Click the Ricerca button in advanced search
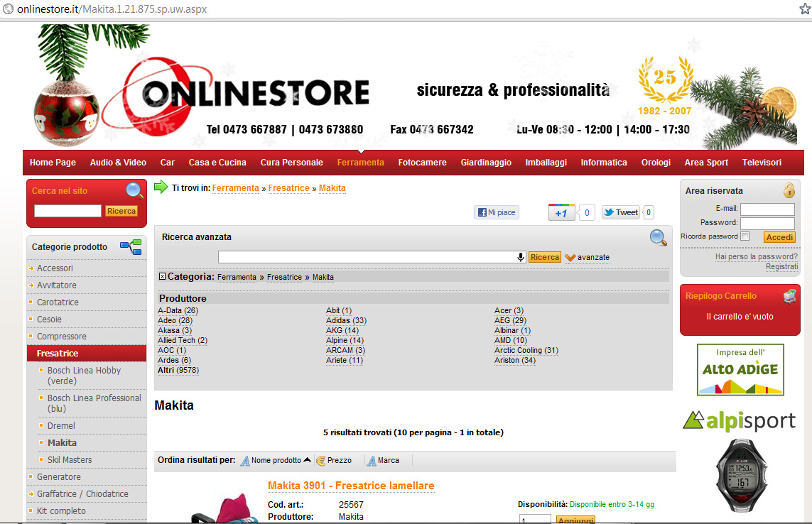 point(545,257)
